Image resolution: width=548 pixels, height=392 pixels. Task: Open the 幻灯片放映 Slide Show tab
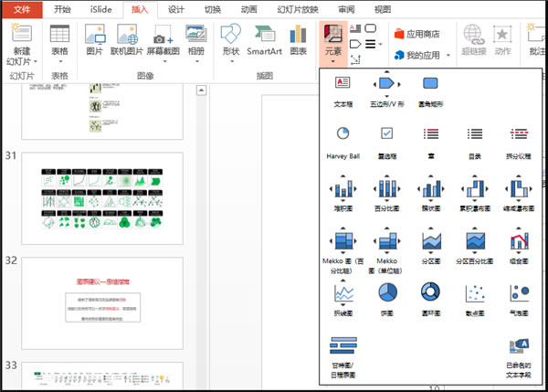point(298,9)
